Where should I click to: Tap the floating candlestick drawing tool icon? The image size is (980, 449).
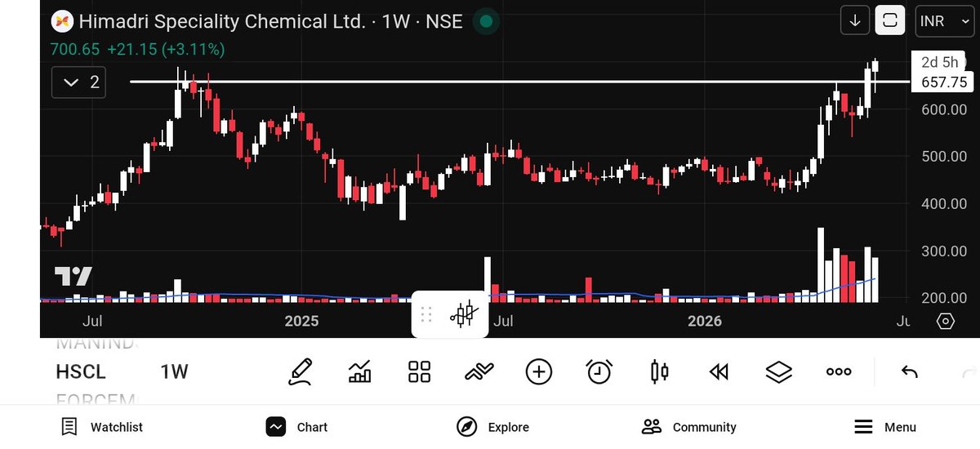pos(464,313)
